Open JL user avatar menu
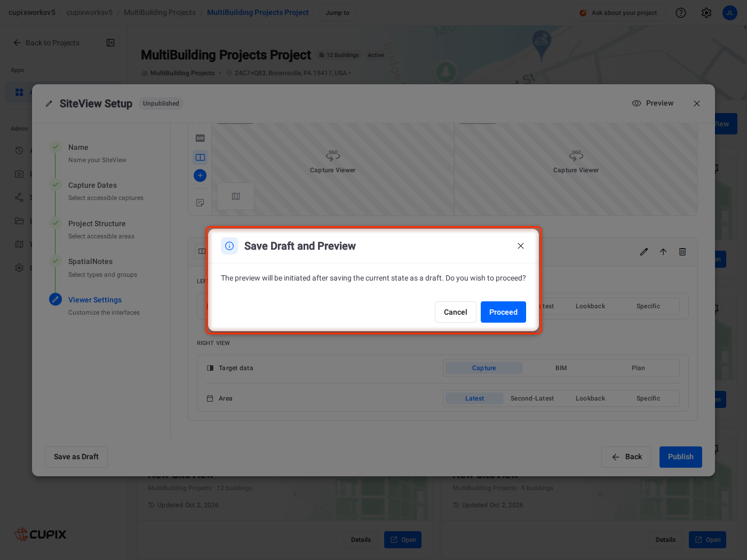 point(730,13)
